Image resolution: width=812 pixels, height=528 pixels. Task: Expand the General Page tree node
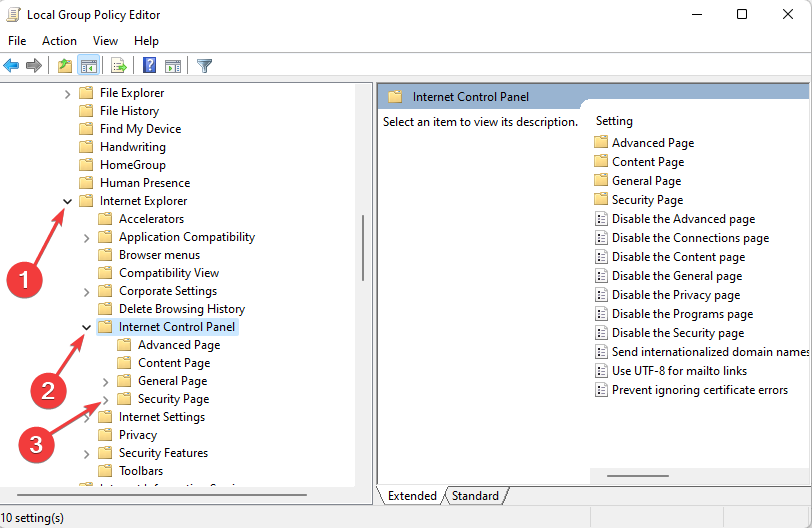tap(106, 383)
